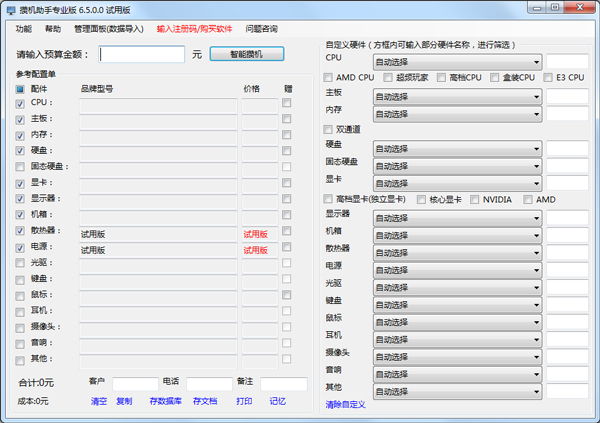Viewport: 600px width, 423px height.
Task: Open the 主板 selection dropdown
Action: (x=457, y=96)
